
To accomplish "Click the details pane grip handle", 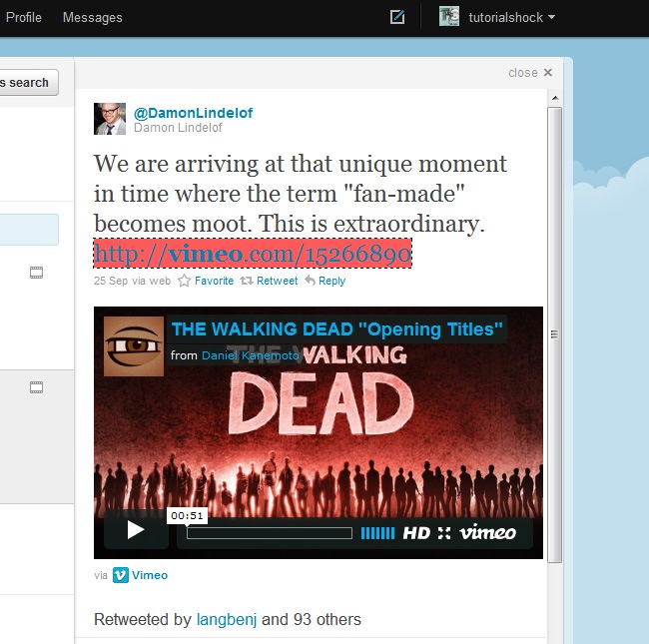I will coord(554,334).
